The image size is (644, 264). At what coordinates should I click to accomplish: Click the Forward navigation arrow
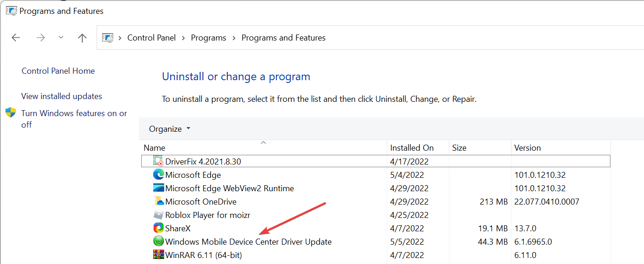pos(40,38)
